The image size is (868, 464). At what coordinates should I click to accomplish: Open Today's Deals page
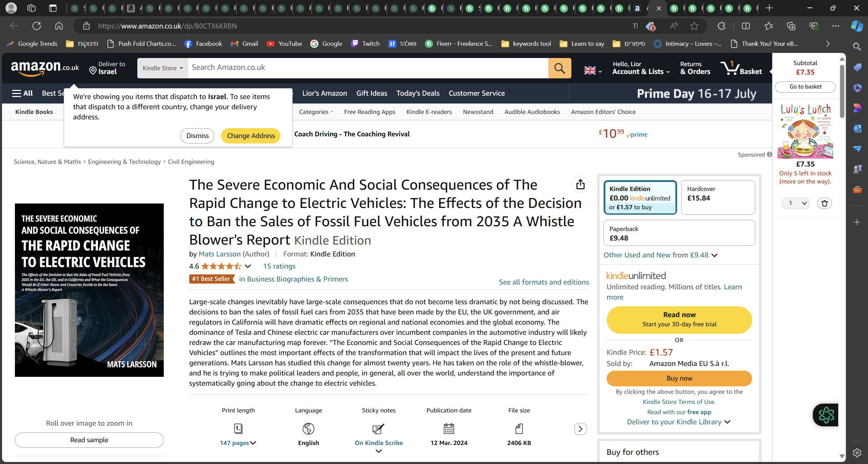(x=418, y=93)
